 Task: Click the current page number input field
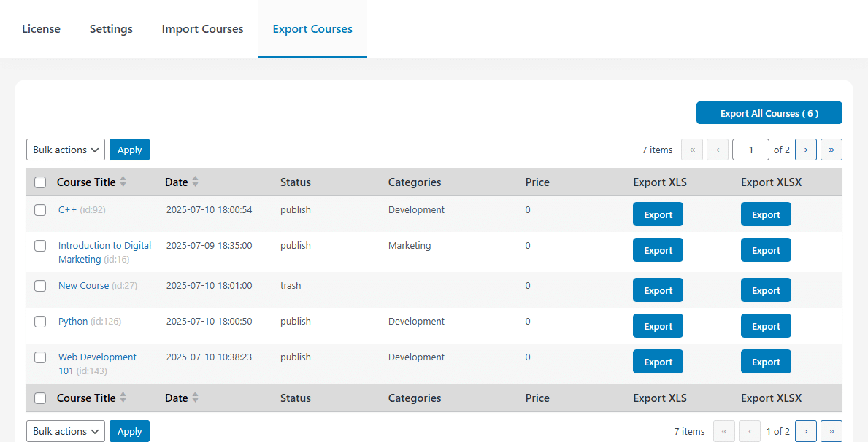750,150
